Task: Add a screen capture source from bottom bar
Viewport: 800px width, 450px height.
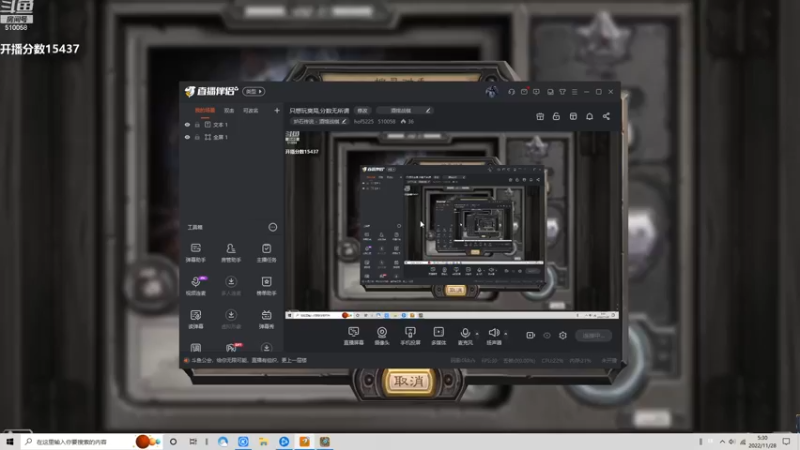Action: click(x=354, y=336)
